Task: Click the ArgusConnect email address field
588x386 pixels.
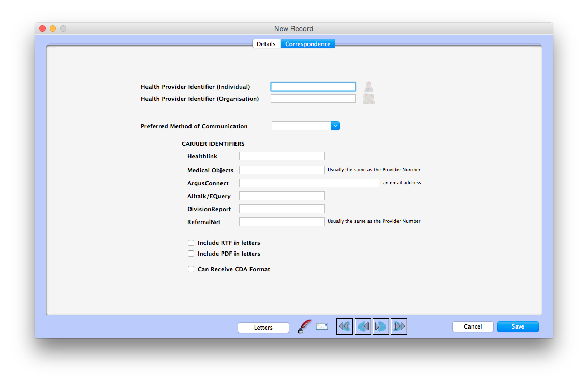Action: coord(308,183)
